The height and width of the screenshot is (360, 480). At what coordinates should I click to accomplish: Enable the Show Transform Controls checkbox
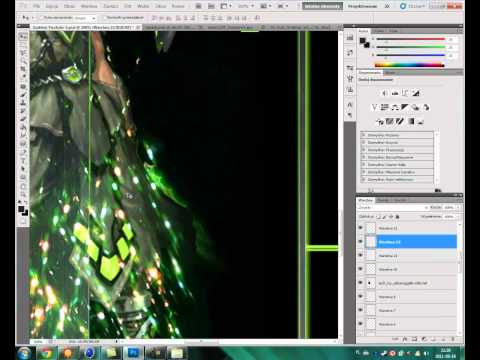(104, 17)
